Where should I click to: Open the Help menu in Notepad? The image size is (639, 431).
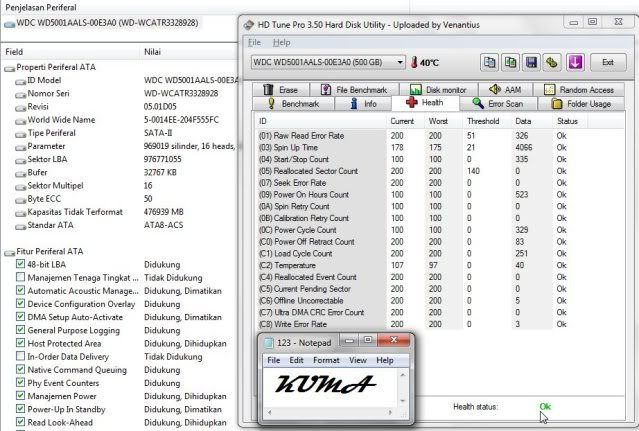385,360
